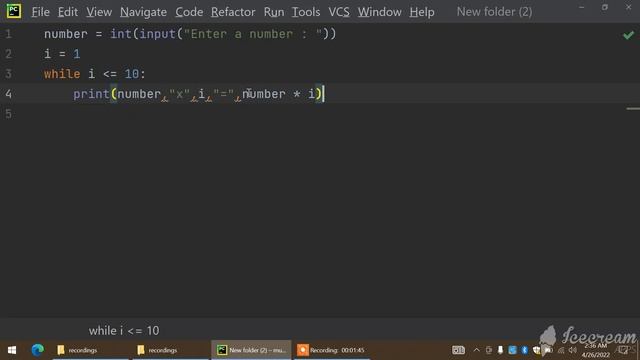Open the View menu

click(x=99, y=12)
